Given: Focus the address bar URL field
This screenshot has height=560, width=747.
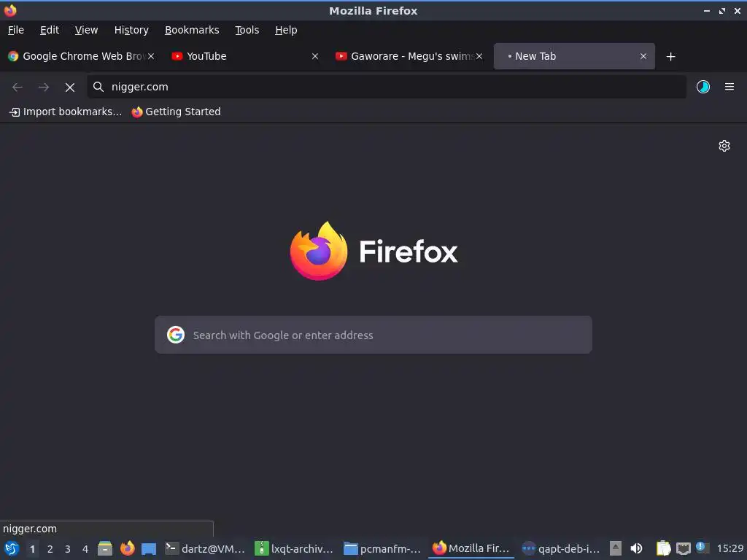Looking at the screenshot, I should point(387,87).
